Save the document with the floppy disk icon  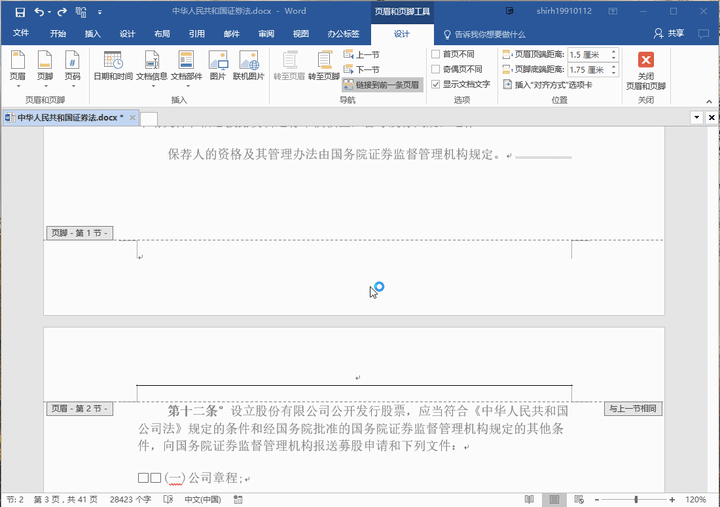[x=20, y=12]
